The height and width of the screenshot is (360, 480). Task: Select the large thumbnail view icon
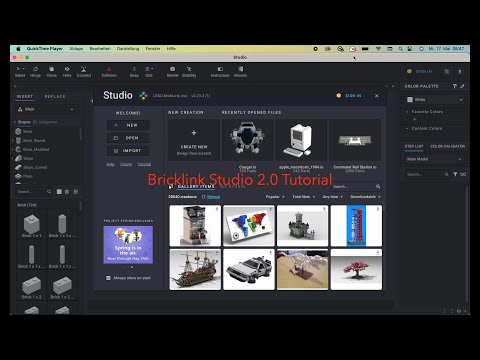59,191
